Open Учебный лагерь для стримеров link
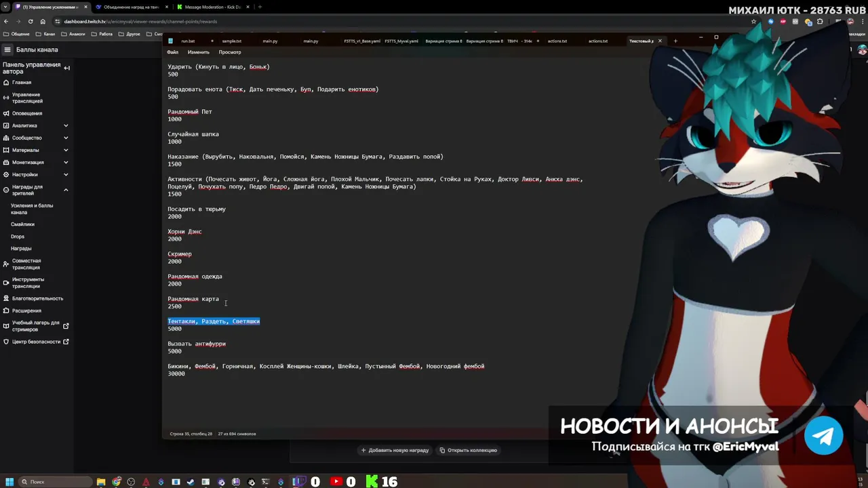The height and width of the screenshot is (488, 868). [x=35, y=326]
